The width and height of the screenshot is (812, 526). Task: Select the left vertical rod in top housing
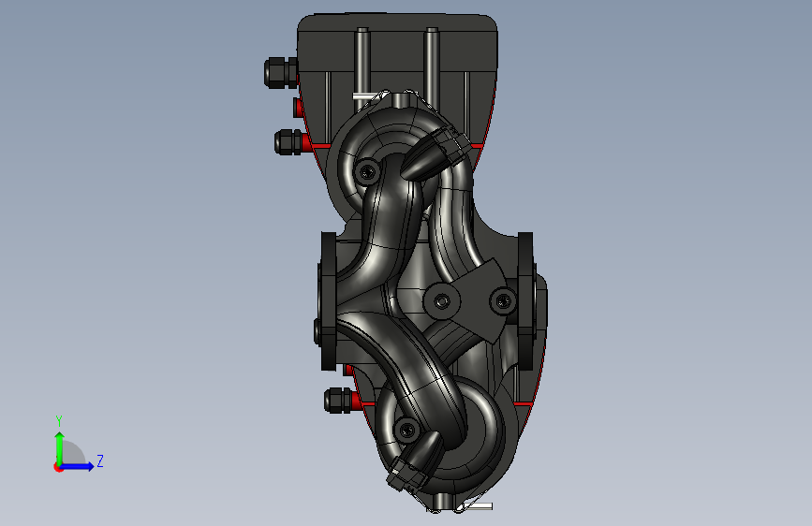[x=362, y=69]
